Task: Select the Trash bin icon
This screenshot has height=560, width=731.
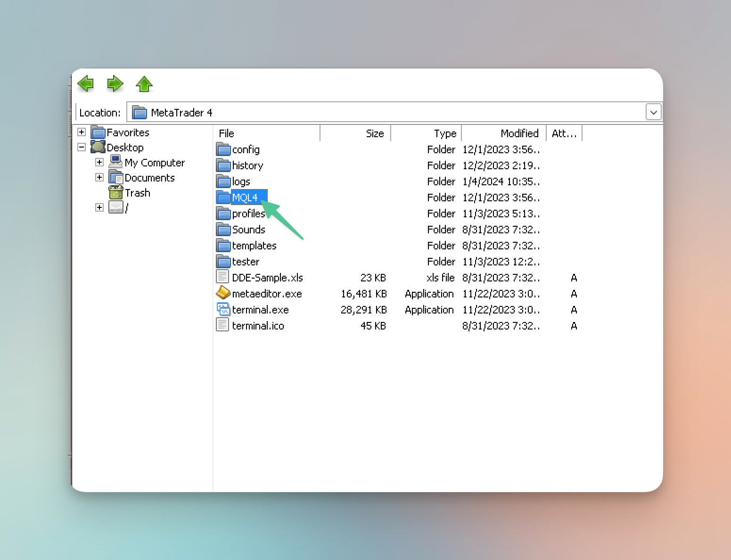Action: (x=116, y=192)
